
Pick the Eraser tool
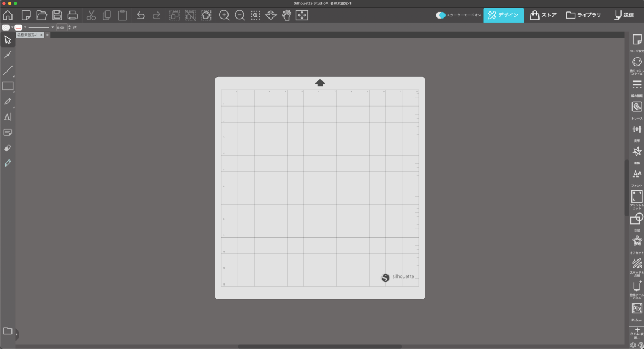pyautogui.click(x=8, y=147)
